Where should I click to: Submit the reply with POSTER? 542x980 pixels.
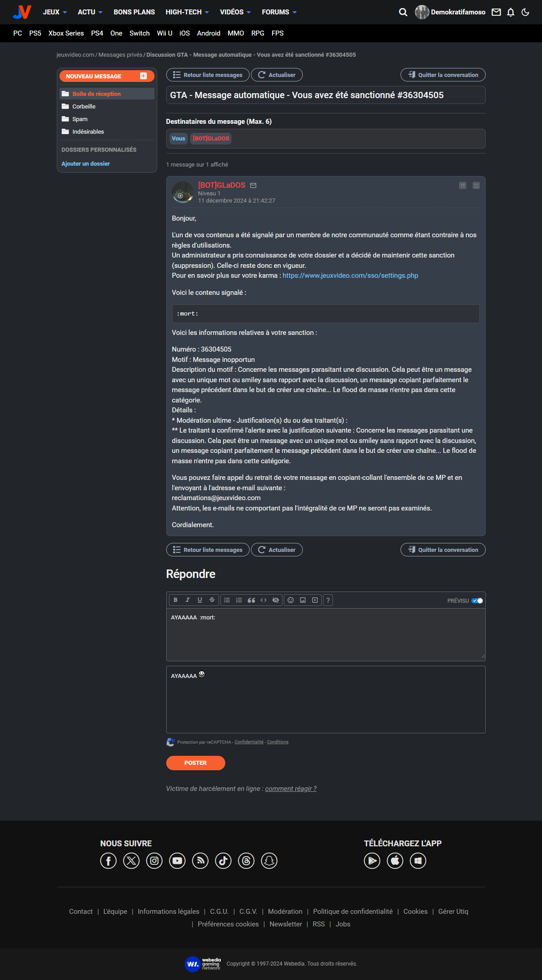(x=196, y=763)
